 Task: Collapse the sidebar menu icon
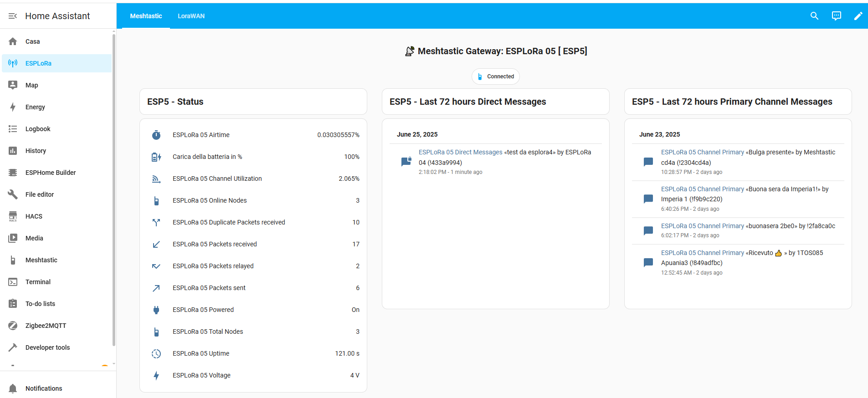coord(13,16)
